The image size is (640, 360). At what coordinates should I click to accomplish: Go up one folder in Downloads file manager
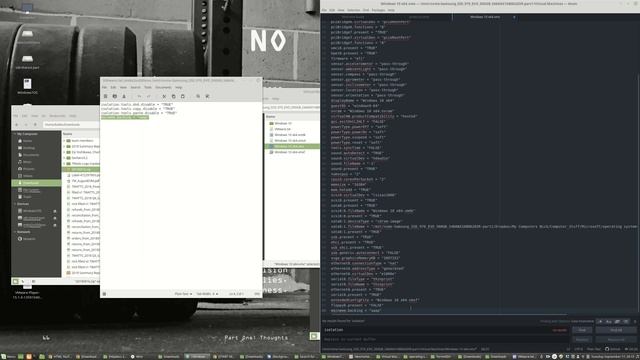pos(35,124)
